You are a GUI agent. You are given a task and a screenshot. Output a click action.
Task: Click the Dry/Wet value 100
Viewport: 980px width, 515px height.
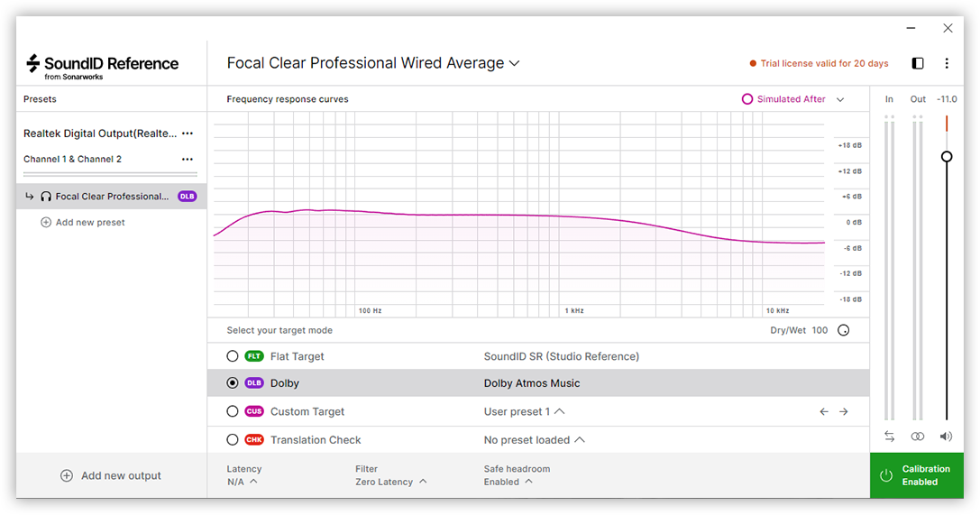pos(820,330)
